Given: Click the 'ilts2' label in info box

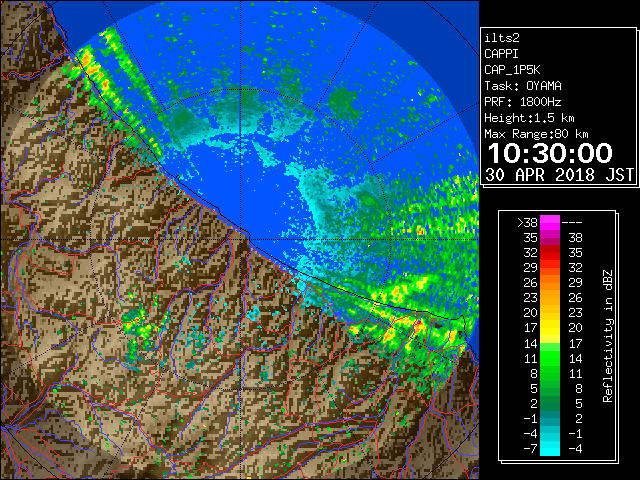Looking at the screenshot, I should point(502,38).
